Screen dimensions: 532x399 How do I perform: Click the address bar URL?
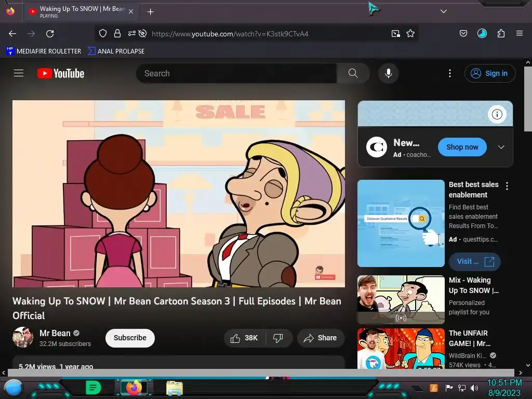(230, 34)
